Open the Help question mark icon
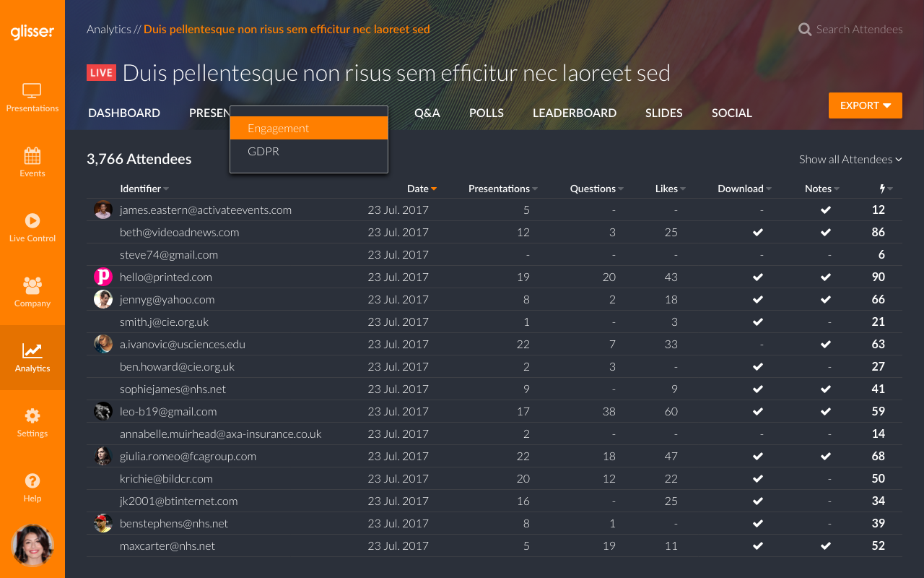 click(x=32, y=481)
